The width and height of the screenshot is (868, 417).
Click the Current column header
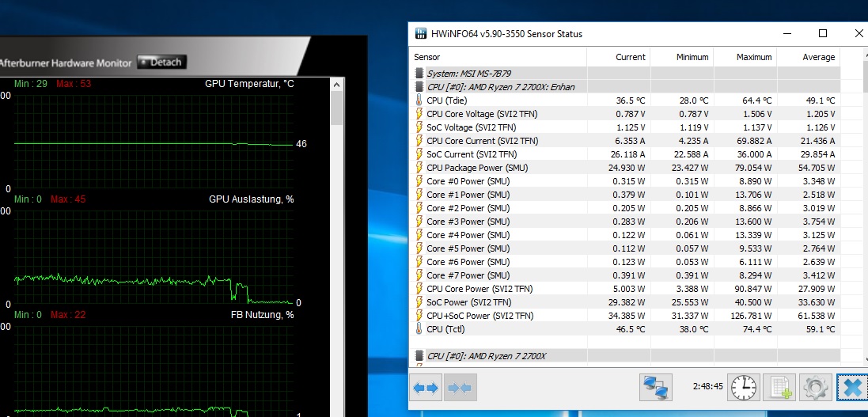618,57
